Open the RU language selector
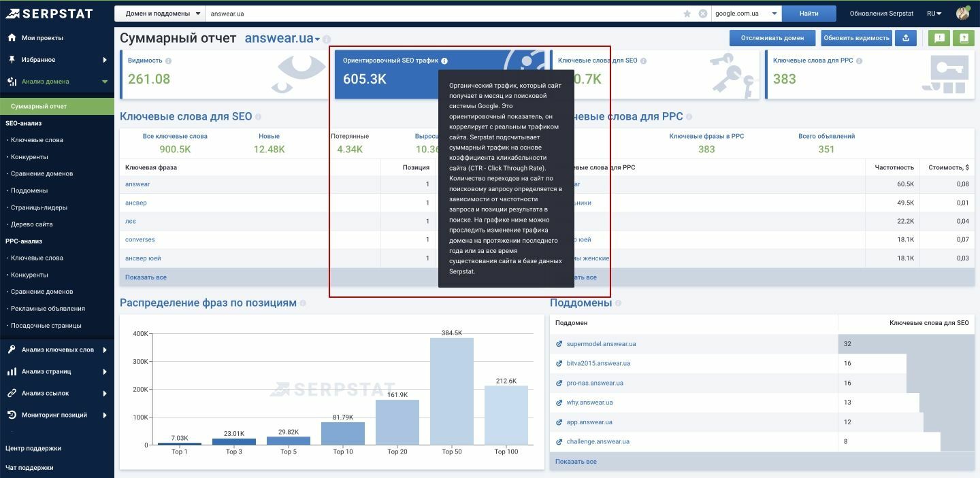Viewport: 980px width, 478px height. (934, 14)
